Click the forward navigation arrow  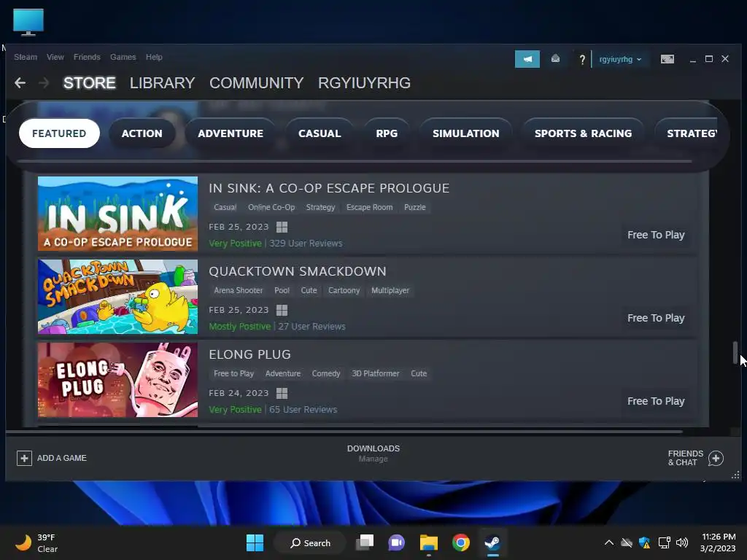click(x=44, y=83)
